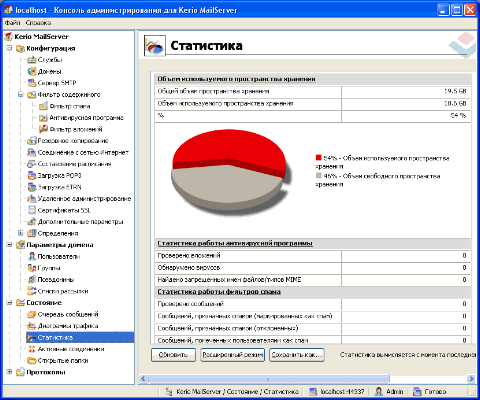
Task: Click the red 54% legend swatch
Action: tap(319, 157)
